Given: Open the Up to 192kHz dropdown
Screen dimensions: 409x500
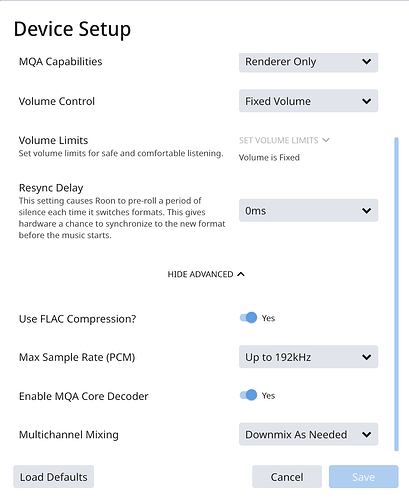Looking at the screenshot, I should [308, 357].
